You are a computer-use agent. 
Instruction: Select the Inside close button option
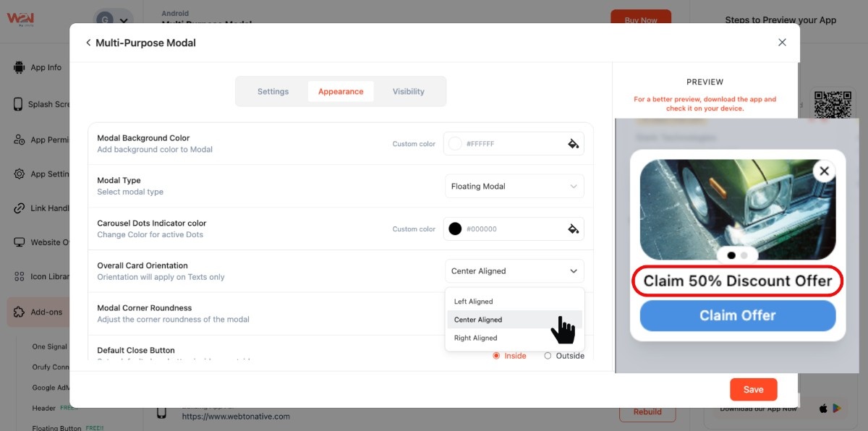pyautogui.click(x=496, y=356)
